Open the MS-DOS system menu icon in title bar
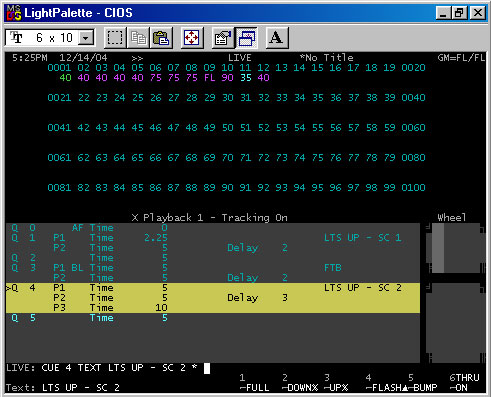491x397 pixels. [x=14, y=13]
